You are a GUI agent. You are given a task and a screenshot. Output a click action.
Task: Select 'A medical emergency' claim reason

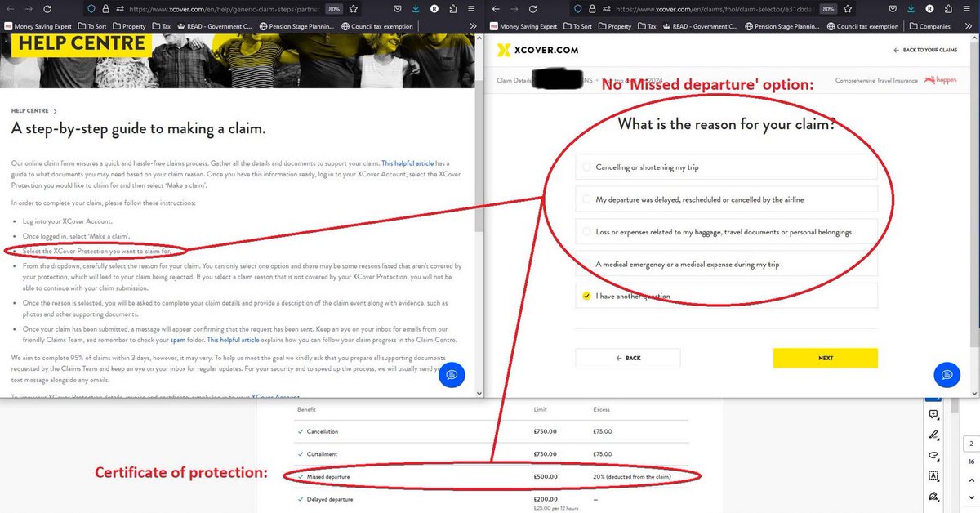726,264
